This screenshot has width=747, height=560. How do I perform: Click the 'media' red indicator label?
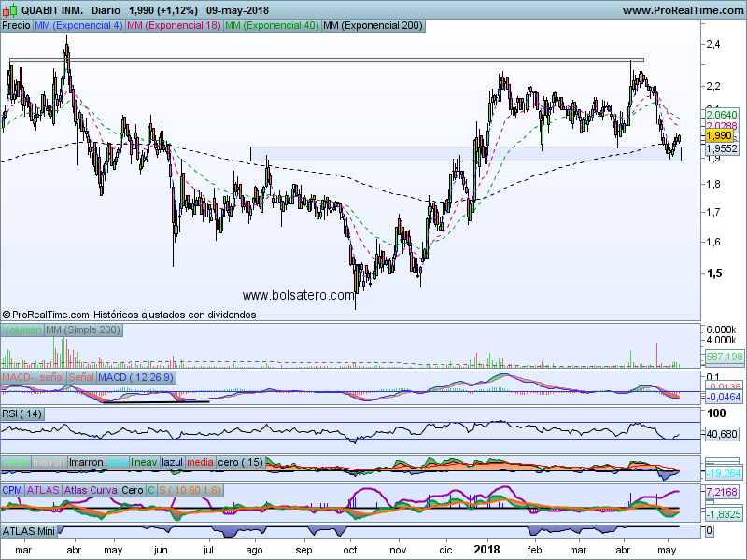(x=200, y=462)
